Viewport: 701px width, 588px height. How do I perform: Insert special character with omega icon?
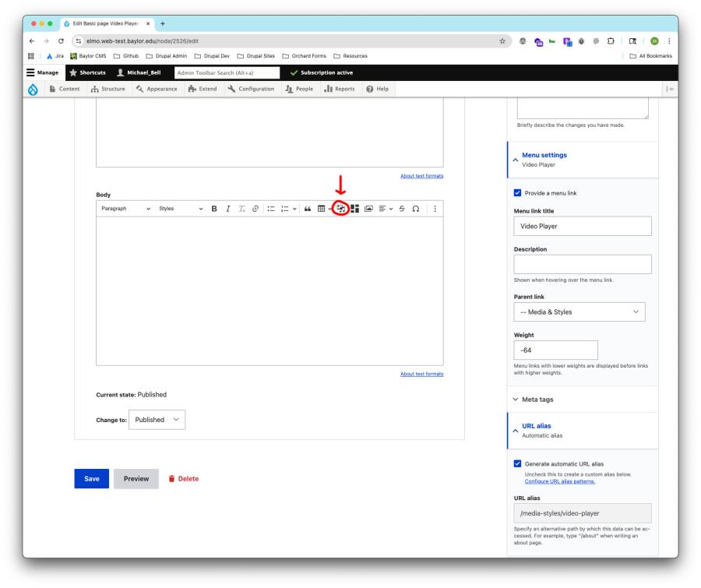point(416,209)
